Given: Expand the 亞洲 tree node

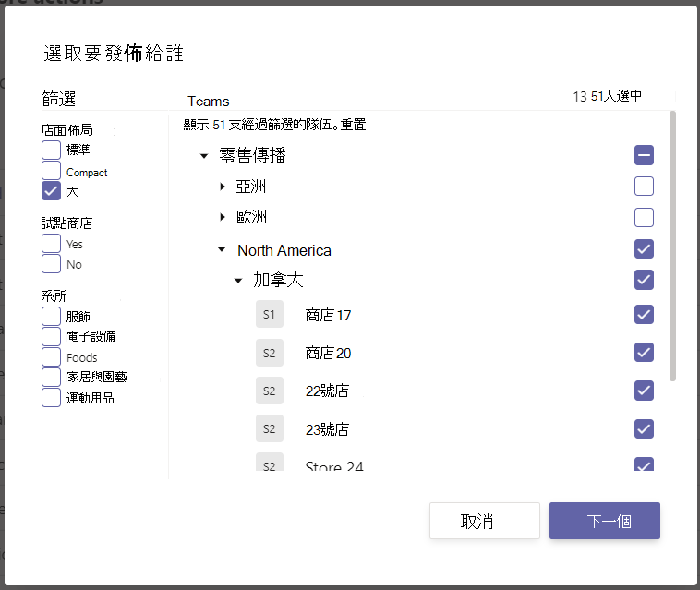Looking at the screenshot, I should [x=223, y=187].
